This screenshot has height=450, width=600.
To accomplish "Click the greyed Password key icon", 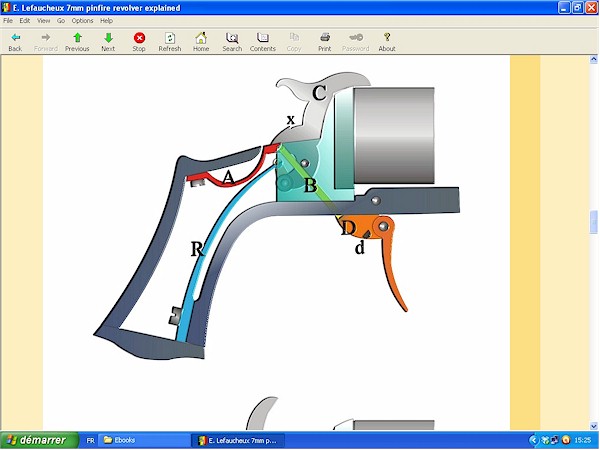I will [356, 38].
